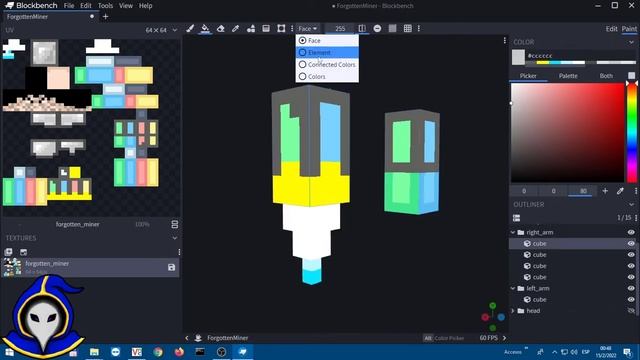Image resolution: width=640 pixels, height=360 pixels.
Task: Select the head group folder
Action: pos(573,311)
